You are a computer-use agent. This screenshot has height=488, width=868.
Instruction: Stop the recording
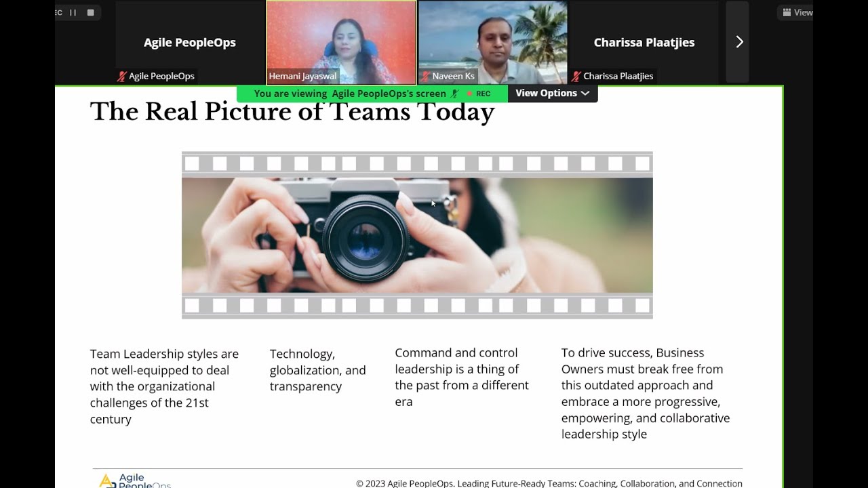[x=91, y=12]
